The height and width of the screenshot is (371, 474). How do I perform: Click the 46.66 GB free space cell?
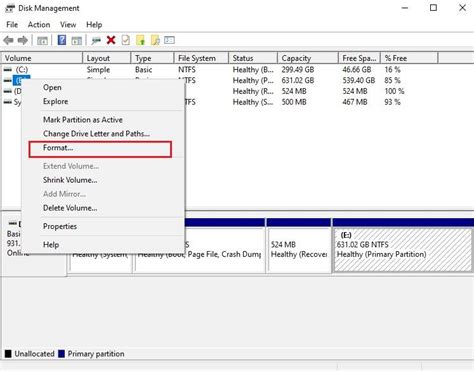click(357, 70)
